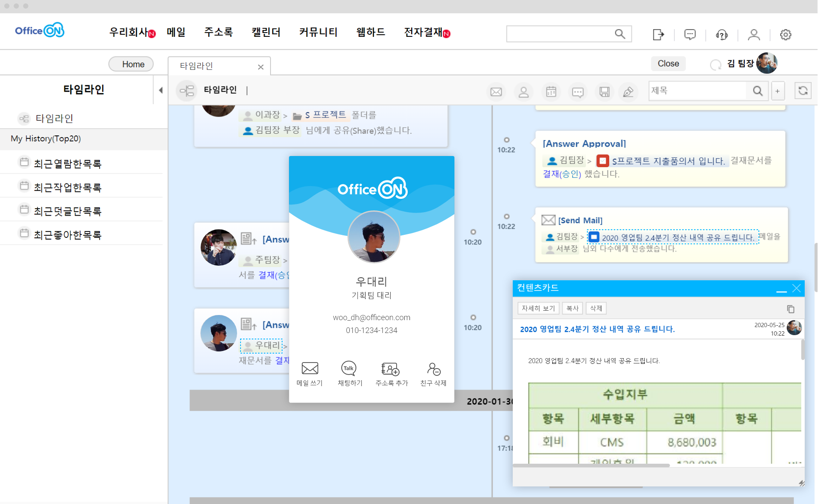Viewport: 821px width, 504px height.
Task: Click the 자세히 보기 button
Action: tap(538, 308)
